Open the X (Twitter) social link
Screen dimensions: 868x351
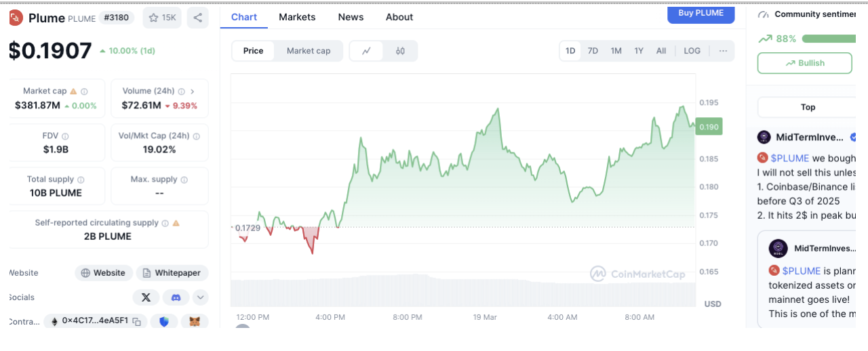coord(146,297)
